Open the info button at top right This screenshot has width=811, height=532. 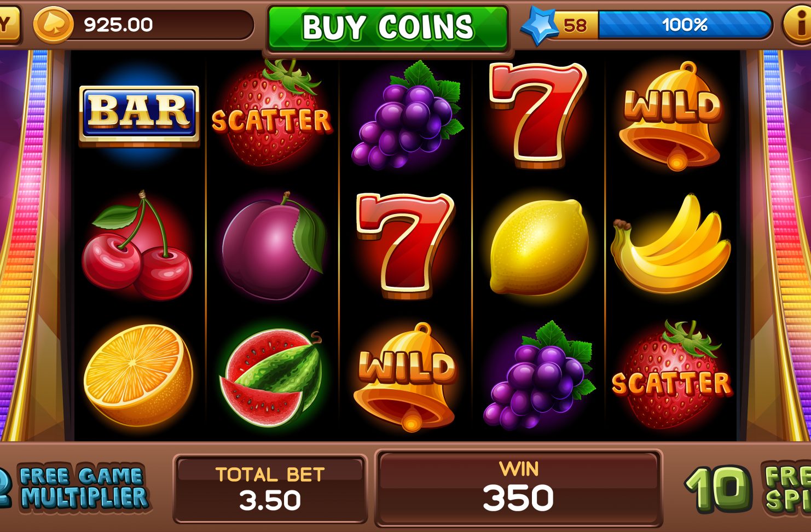click(797, 25)
